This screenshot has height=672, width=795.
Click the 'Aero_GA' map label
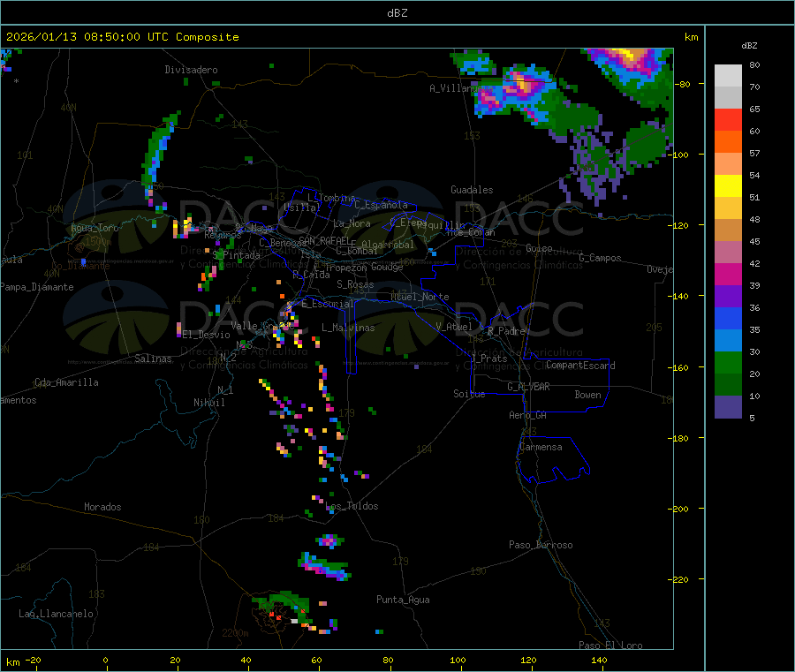(528, 415)
